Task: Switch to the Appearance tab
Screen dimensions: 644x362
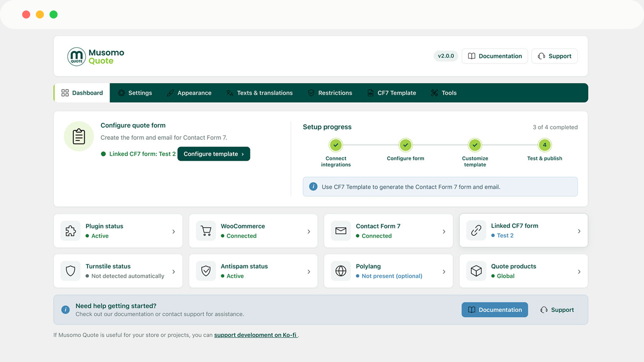Action: tap(189, 93)
